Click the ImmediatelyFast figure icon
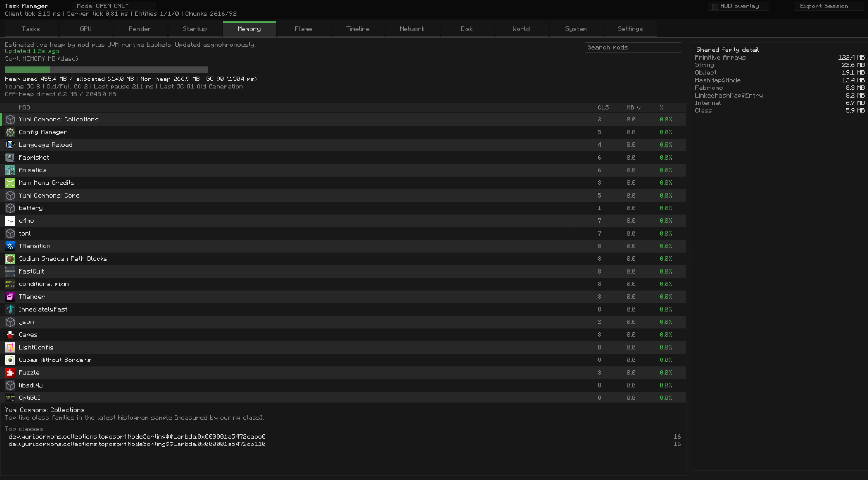 tap(10, 309)
